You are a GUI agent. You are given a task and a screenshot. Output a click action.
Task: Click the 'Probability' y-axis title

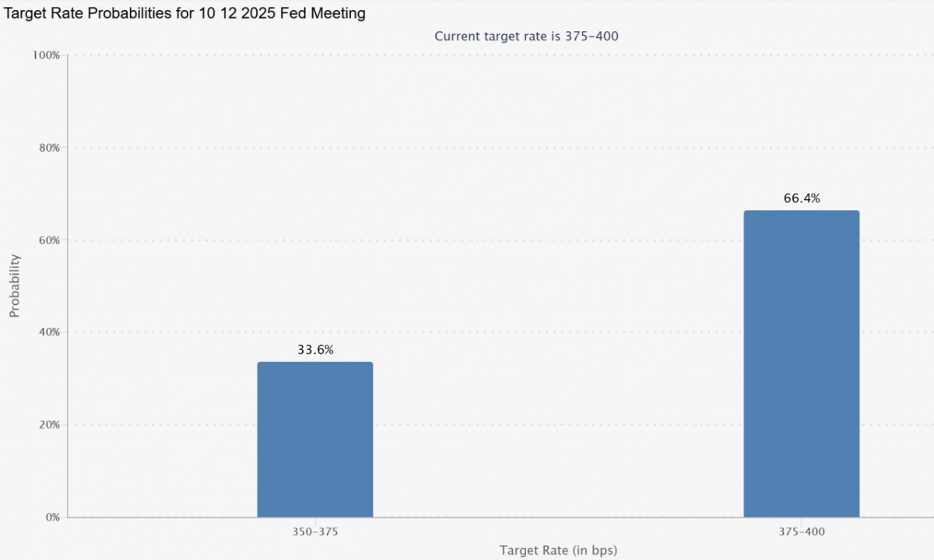pyautogui.click(x=14, y=285)
